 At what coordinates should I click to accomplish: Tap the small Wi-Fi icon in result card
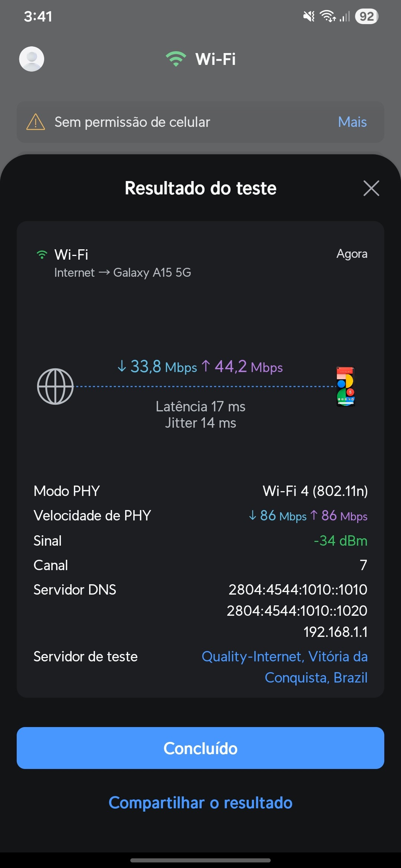tap(42, 255)
